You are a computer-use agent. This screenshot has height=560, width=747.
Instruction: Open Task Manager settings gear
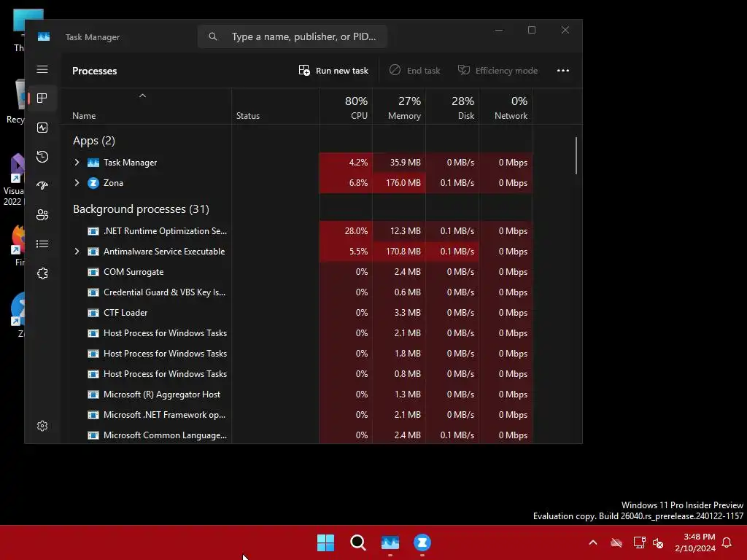click(x=42, y=426)
